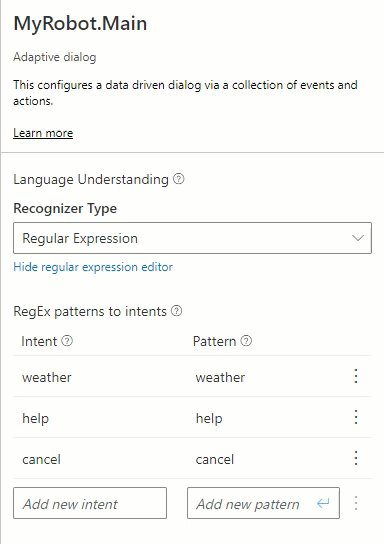The image size is (384, 544).
Task: Click more options beside Add new pattern
Action: [x=356, y=503]
